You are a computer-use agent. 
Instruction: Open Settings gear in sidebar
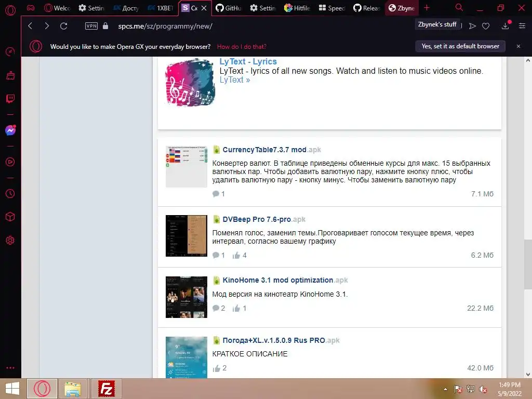10,240
